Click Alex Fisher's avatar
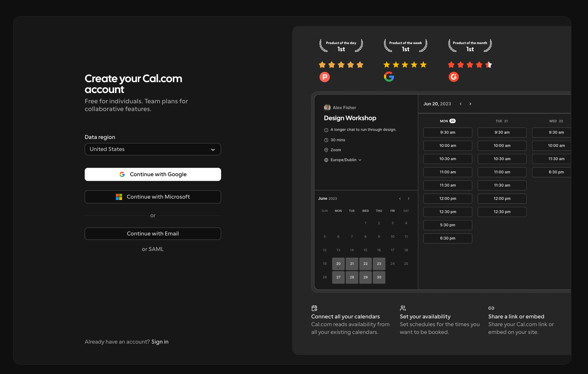The image size is (588, 374). (327, 107)
